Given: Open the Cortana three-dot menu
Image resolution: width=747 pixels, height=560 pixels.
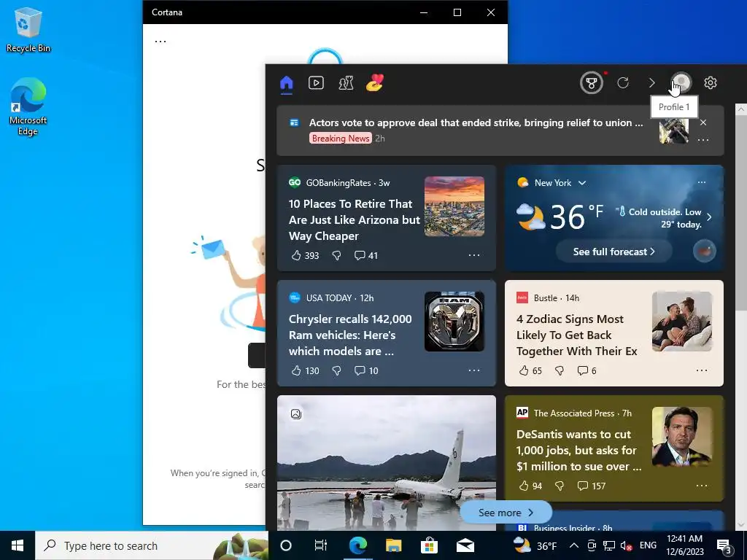Looking at the screenshot, I should pos(160,41).
